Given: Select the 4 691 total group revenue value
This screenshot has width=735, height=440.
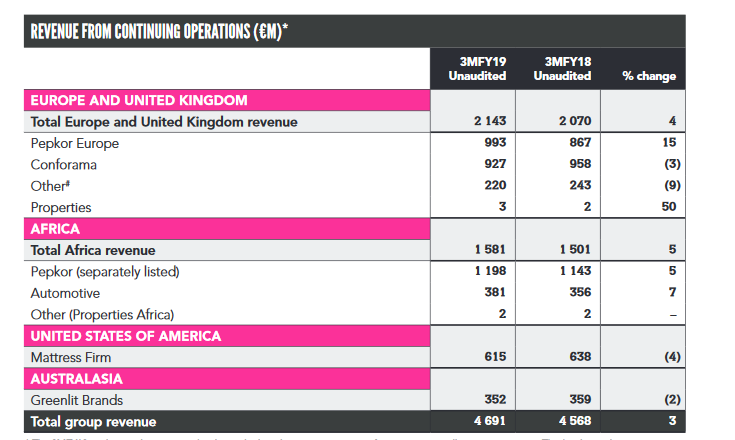Looking at the screenshot, I should tap(490, 422).
